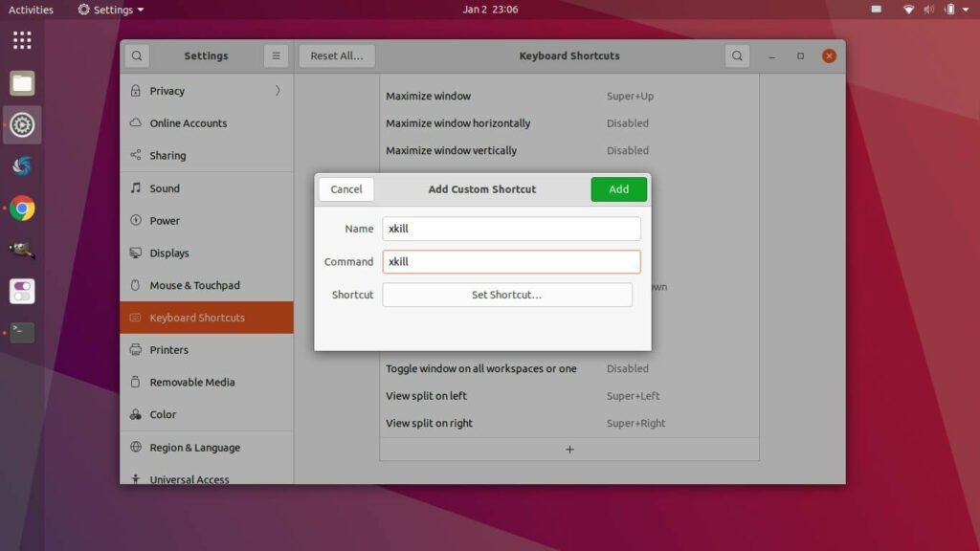Viewport: 980px width, 551px height.
Task: Click Set Shortcut for the xkill command
Action: (507, 295)
